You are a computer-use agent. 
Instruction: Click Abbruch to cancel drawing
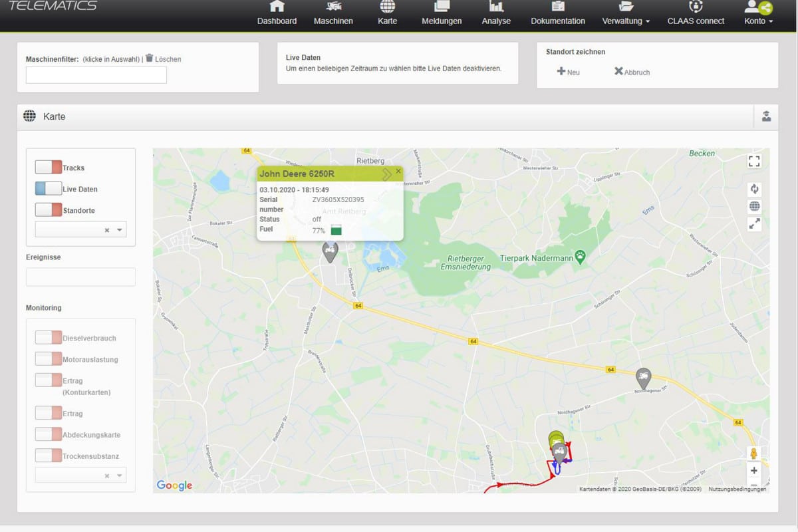[x=637, y=72]
